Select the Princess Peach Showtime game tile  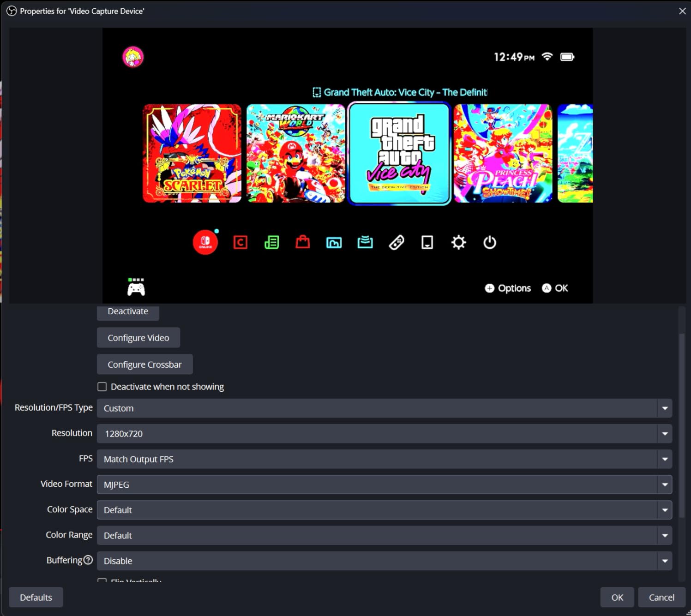[x=503, y=153]
